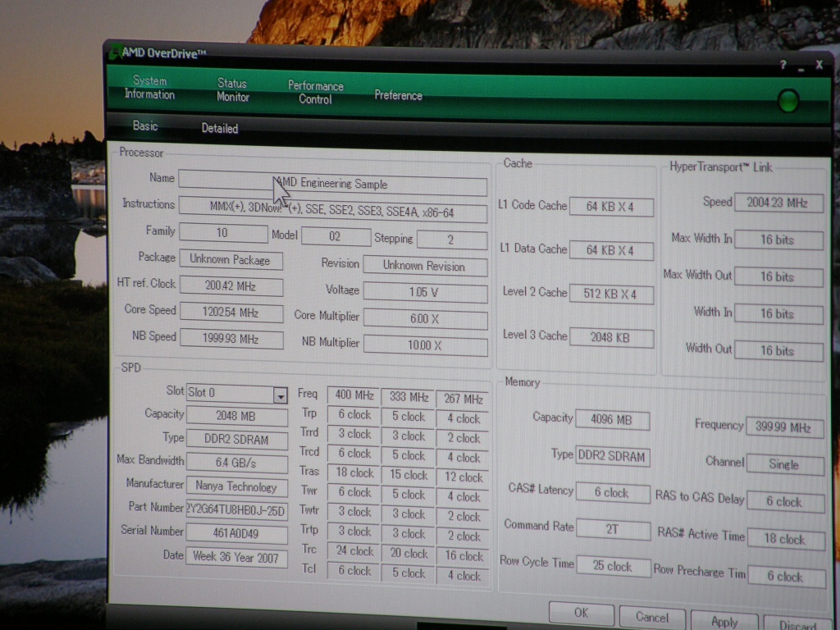The image size is (840, 630).
Task: Click the Channel value Single
Action: click(x=785, y=464)
